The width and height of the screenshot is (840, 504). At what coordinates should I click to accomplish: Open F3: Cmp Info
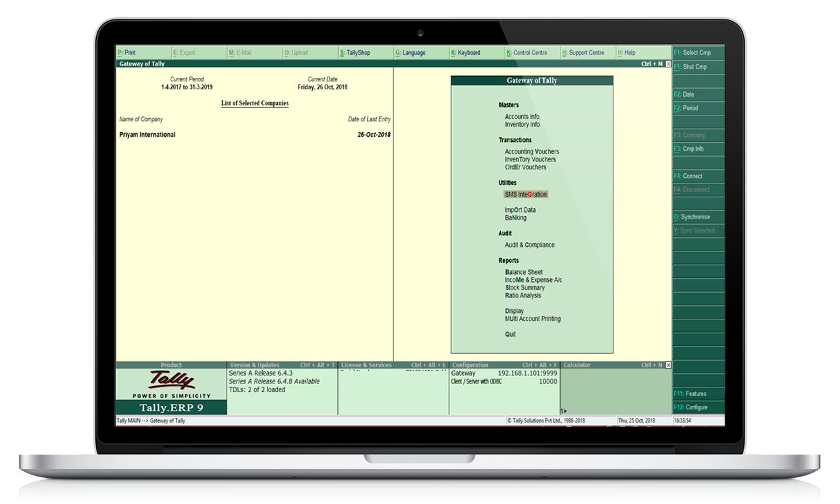[x=698, y=149]
